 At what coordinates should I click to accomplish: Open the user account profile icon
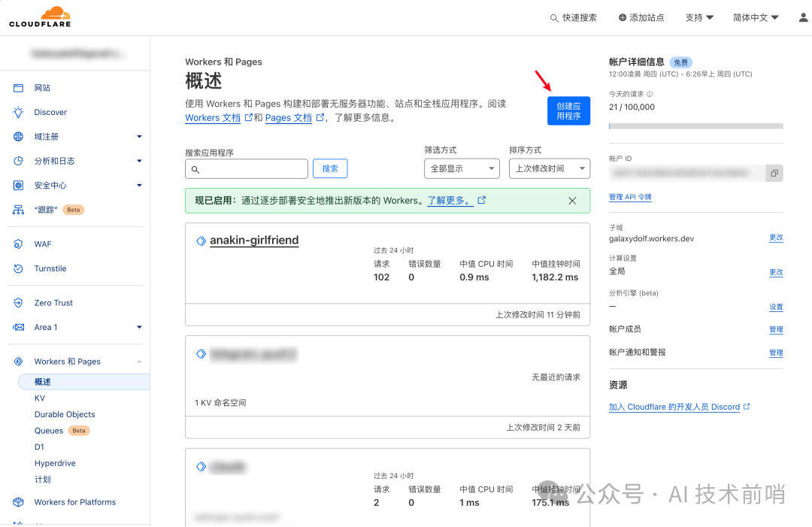pyautogui.click(x=803, y=17)
